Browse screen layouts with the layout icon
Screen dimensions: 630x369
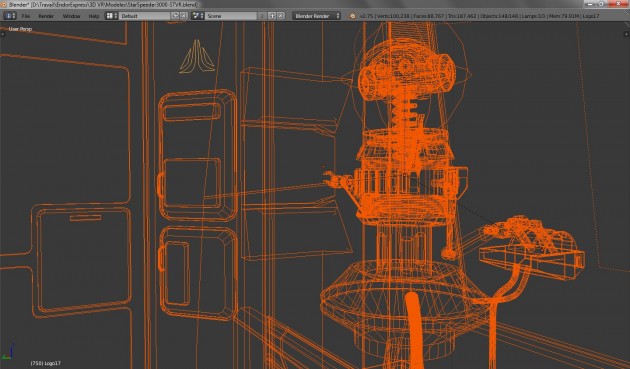point(112,16)
